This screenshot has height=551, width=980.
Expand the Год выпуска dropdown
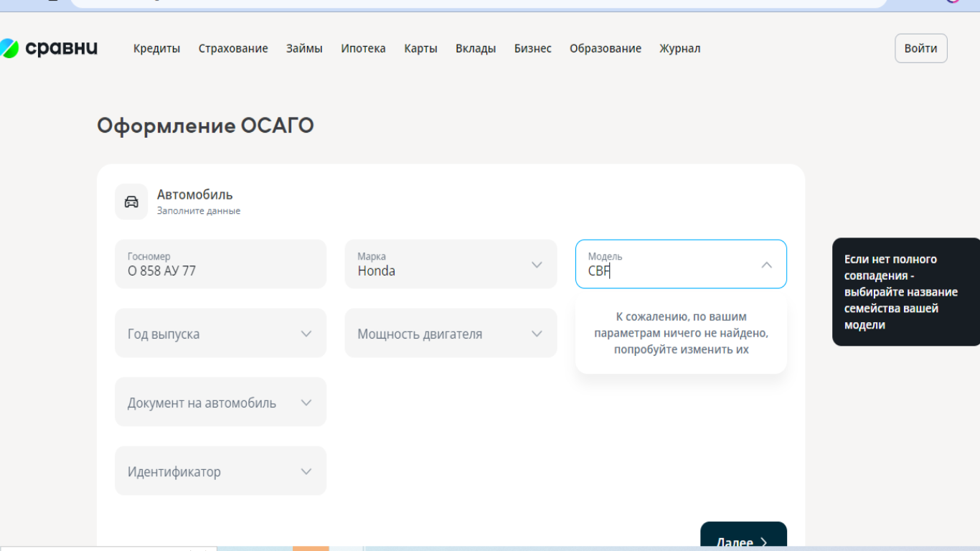point(220,333)
